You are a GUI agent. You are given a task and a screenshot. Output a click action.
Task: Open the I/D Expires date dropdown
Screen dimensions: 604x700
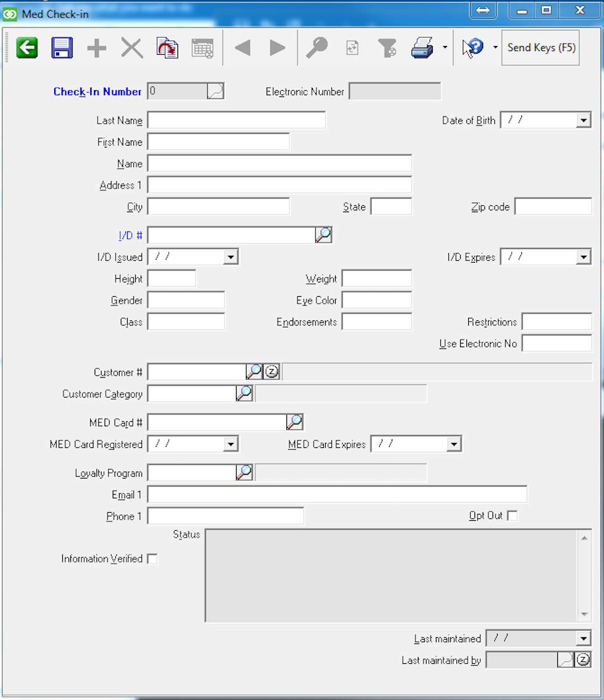[x=583, y=257]
